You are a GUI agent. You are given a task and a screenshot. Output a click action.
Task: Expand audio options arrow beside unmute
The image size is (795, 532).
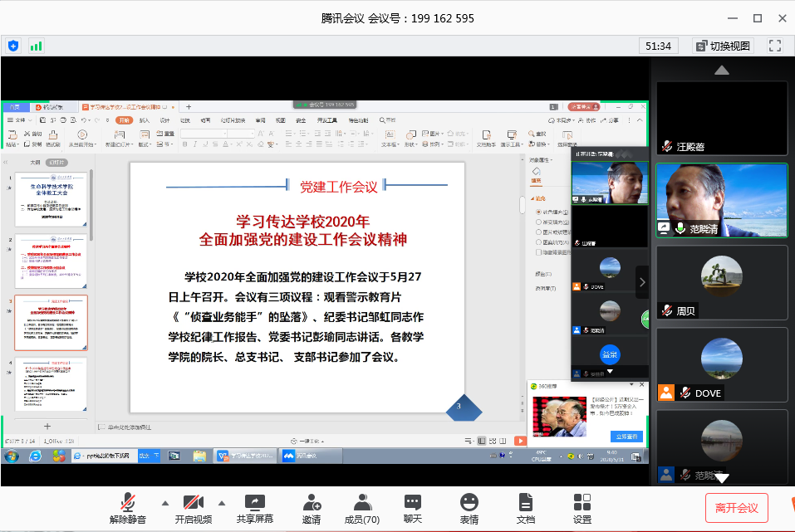164,502
